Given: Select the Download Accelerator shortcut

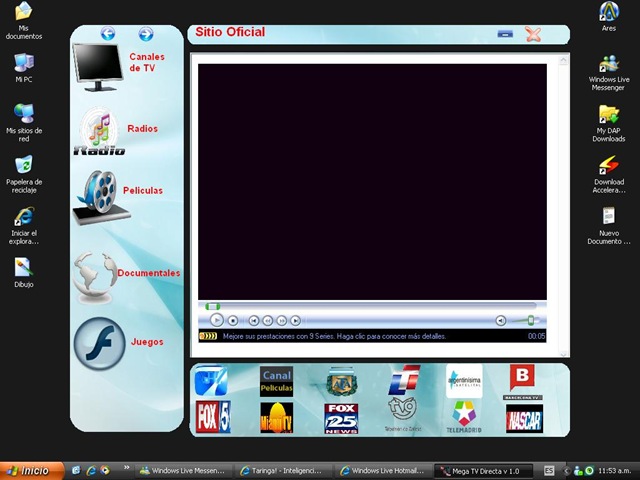Looking at the screenshot, I should pos(609,174).
